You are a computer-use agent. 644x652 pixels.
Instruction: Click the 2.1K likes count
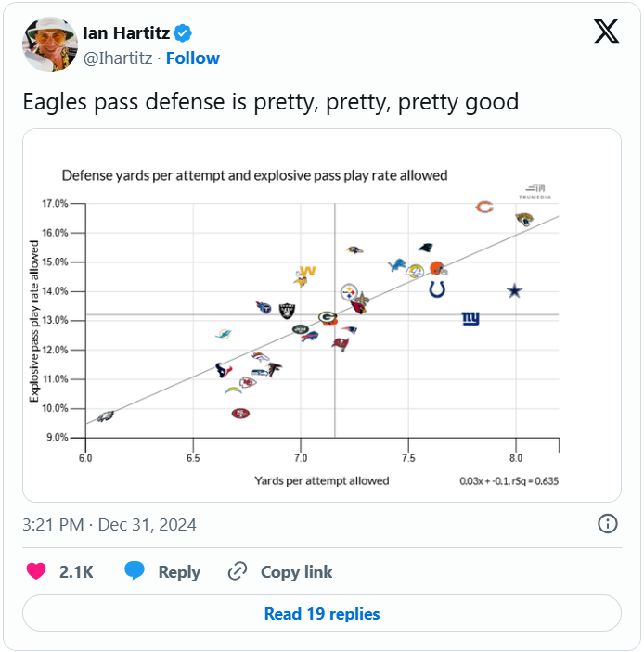click(x=76, y=572)
